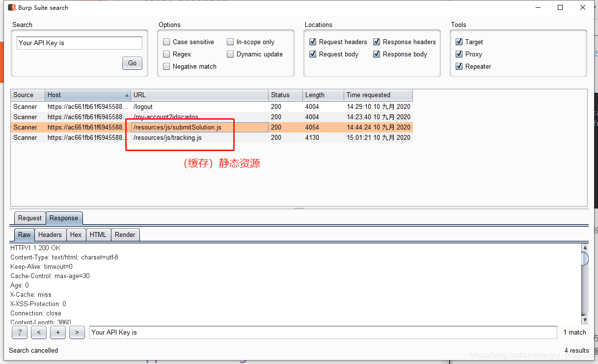Sort results by URL column header
This screenshot has height=364, width=598.
[x=200, y=95]
